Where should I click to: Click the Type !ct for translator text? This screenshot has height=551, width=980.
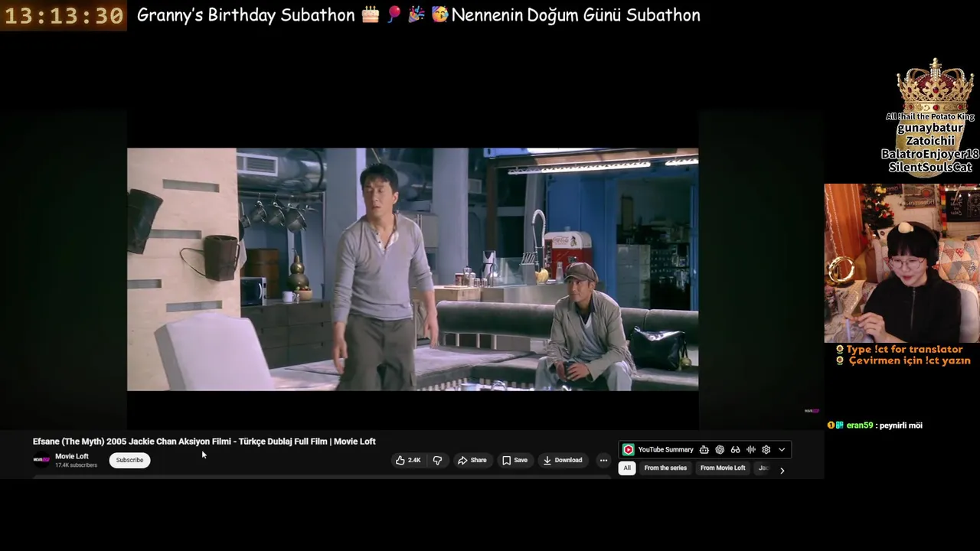(x=904, y=349)
